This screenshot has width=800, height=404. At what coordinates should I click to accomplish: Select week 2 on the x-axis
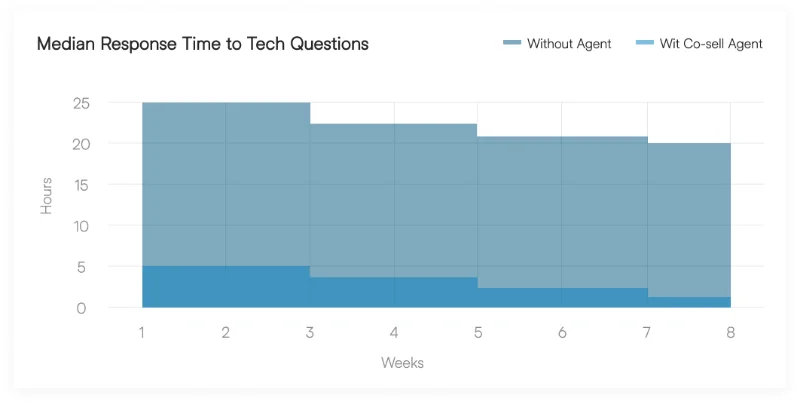point(226,332)
